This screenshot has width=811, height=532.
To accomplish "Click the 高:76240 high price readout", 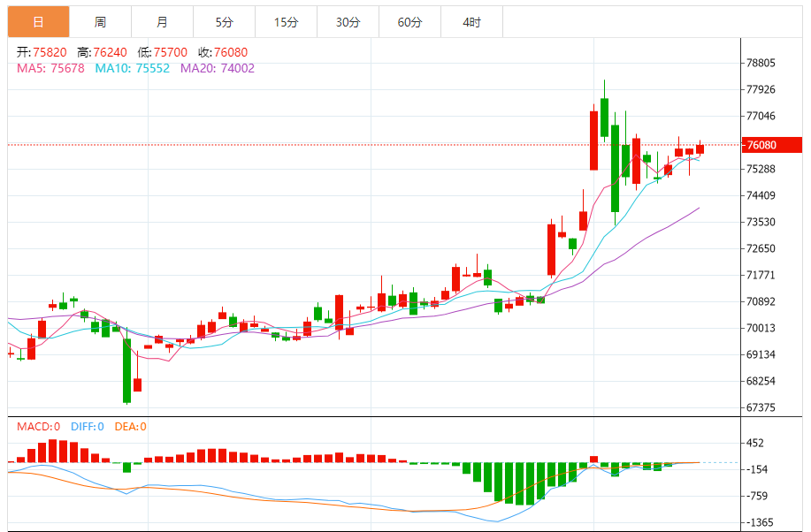I will (x=103, y=53).
